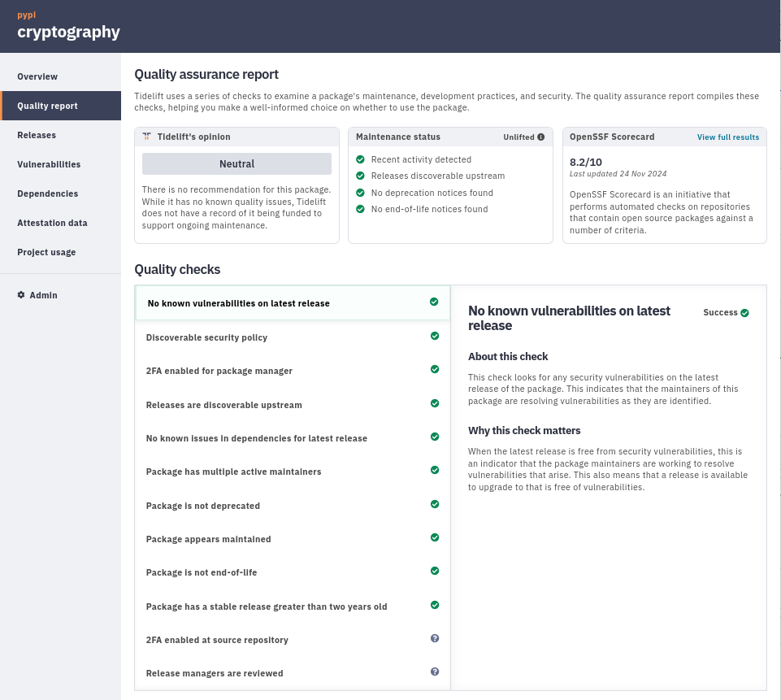Select Quality report in the sidebar
The width and height of the screenshot is (781, 700).
coord(61,106)
